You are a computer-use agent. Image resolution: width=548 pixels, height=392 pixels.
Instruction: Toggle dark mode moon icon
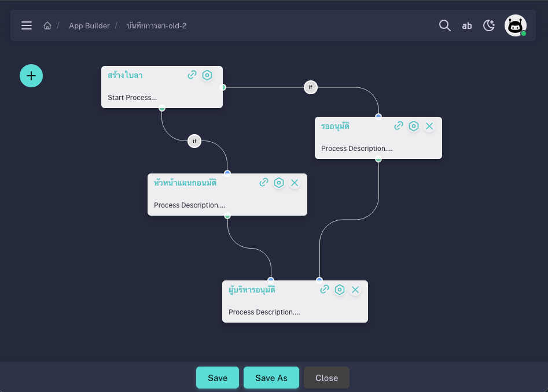489,25
